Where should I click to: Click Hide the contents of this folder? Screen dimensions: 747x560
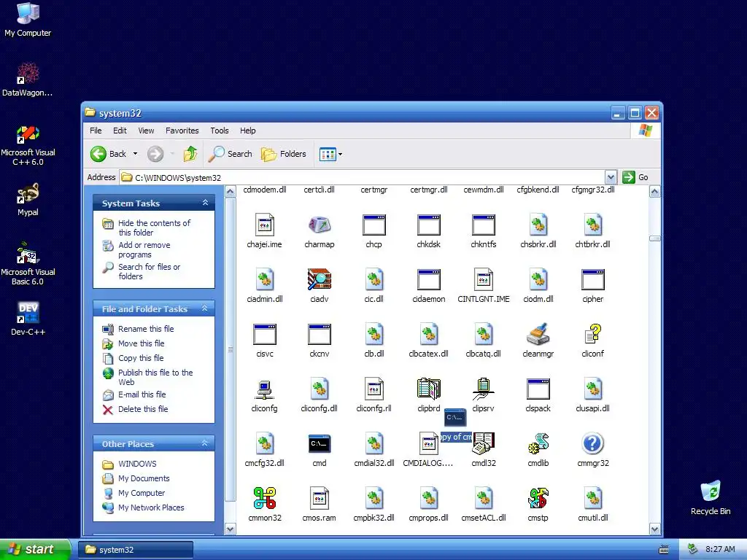154,227
